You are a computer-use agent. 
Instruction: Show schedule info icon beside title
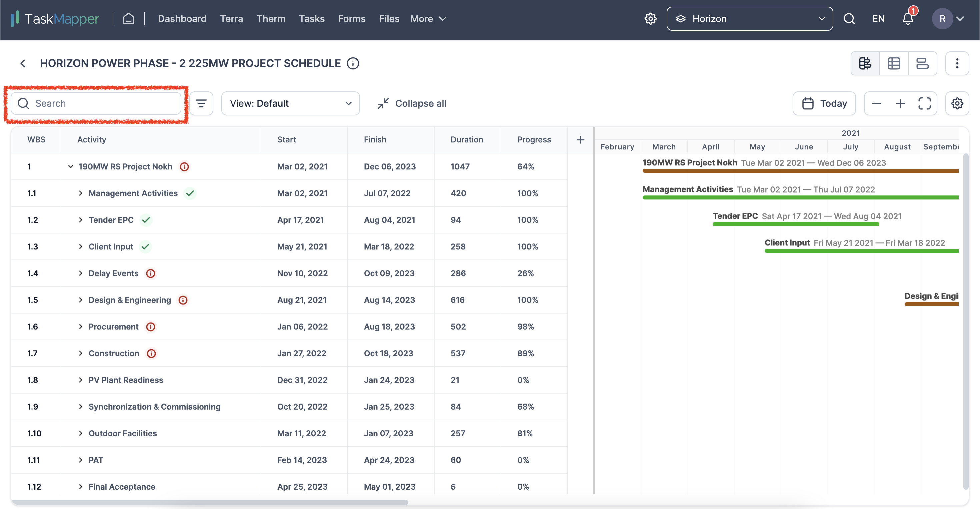tap(353, 63)
